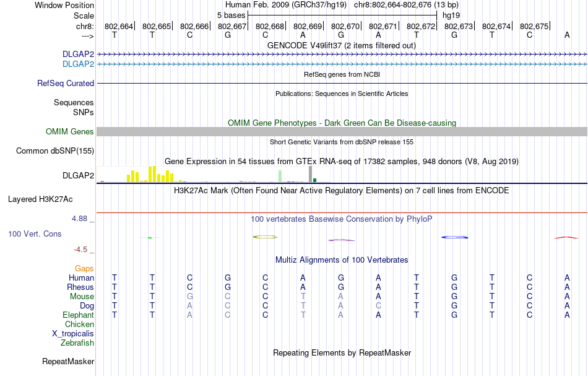Click the chr8: ruler label

click(x=85, y=26)
